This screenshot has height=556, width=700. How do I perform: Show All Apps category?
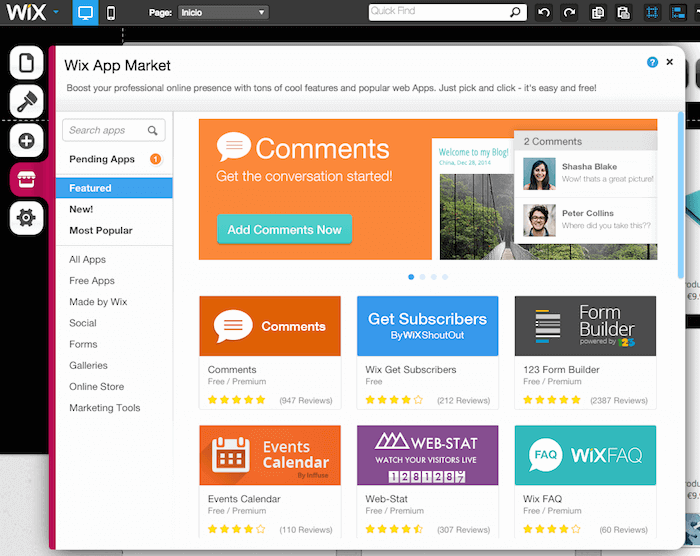(88, 259)
